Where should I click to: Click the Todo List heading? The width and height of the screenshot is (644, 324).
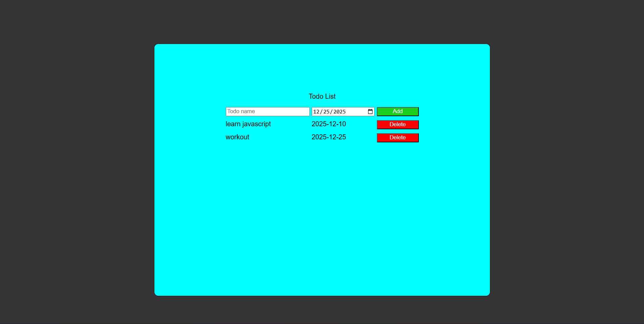point(322,96)
